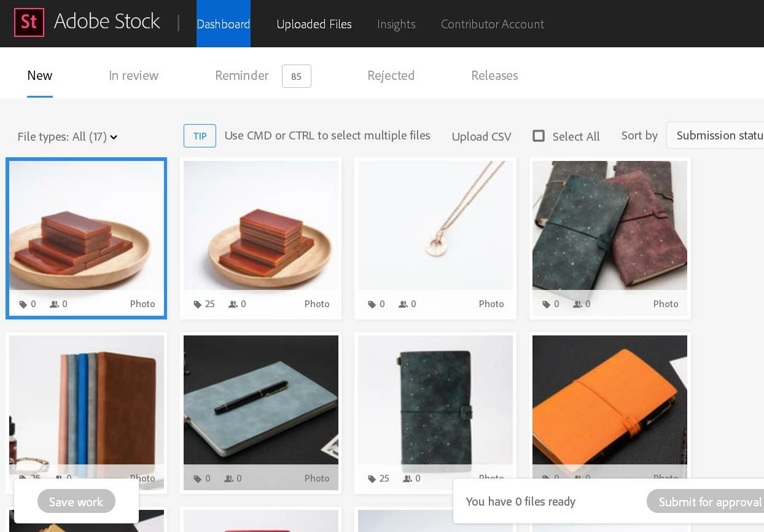Click Photo label on necklace thumbnail
The height and width of the screenshot is (532, 764).
tap(491, 304)
